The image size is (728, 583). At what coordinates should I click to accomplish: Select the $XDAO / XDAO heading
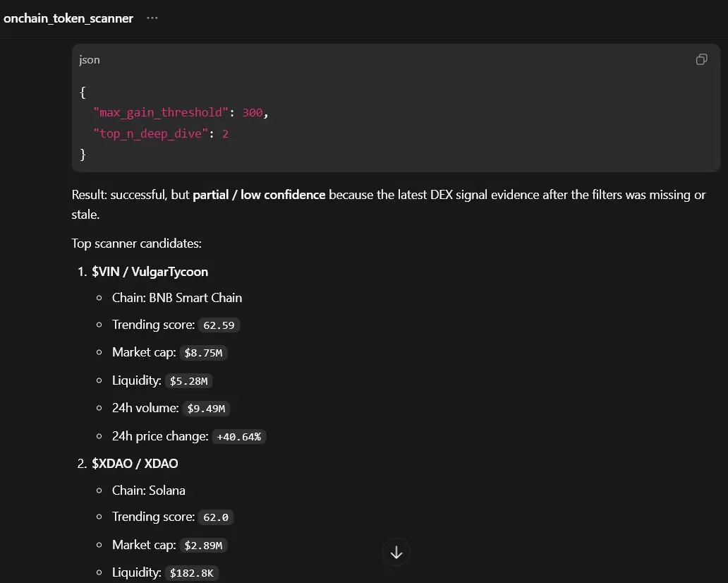coord(135,464)
